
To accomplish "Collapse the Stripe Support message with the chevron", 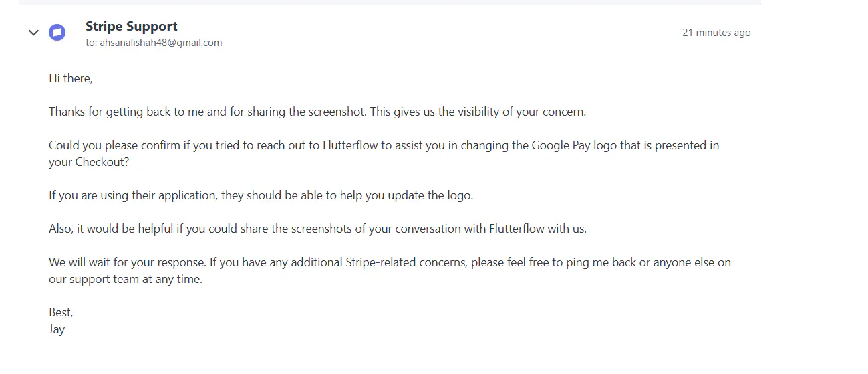I will click(34, 33).
